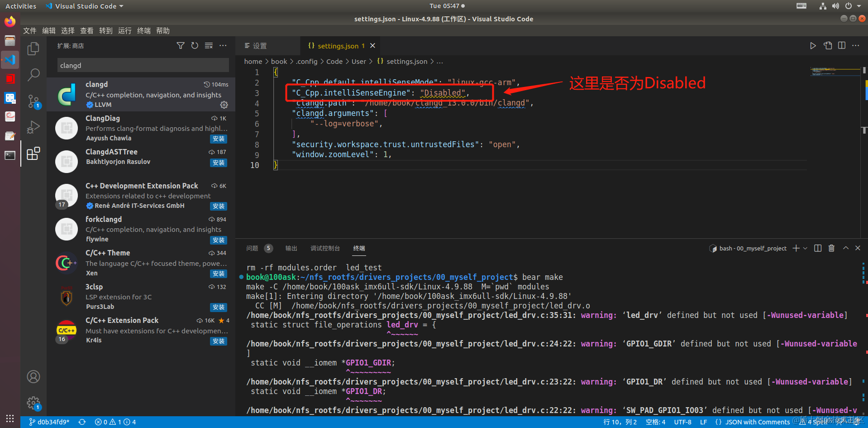The width and height of the screenshot is (868, 428).
Task: Install the C/C++ Extension Pack
Action: [x=219, y=341]
